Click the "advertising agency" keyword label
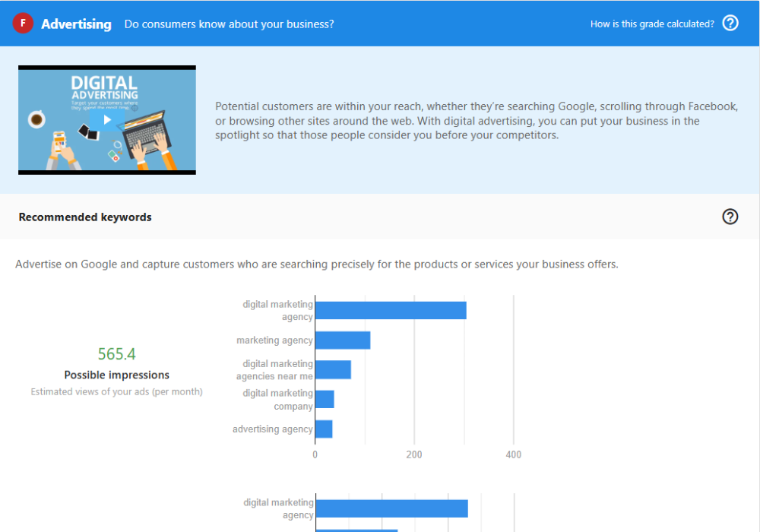Screen dimensions: 760x532 tap(272, 429)
